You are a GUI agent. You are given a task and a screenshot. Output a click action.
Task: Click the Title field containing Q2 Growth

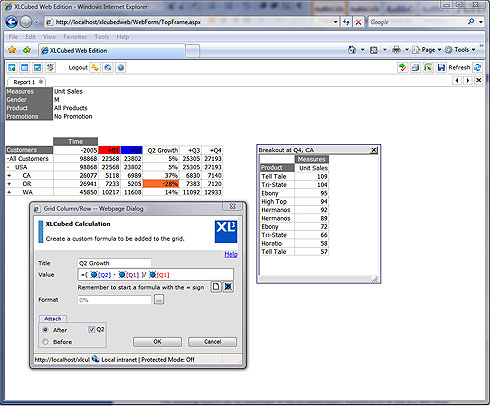[x=114, y=263]
